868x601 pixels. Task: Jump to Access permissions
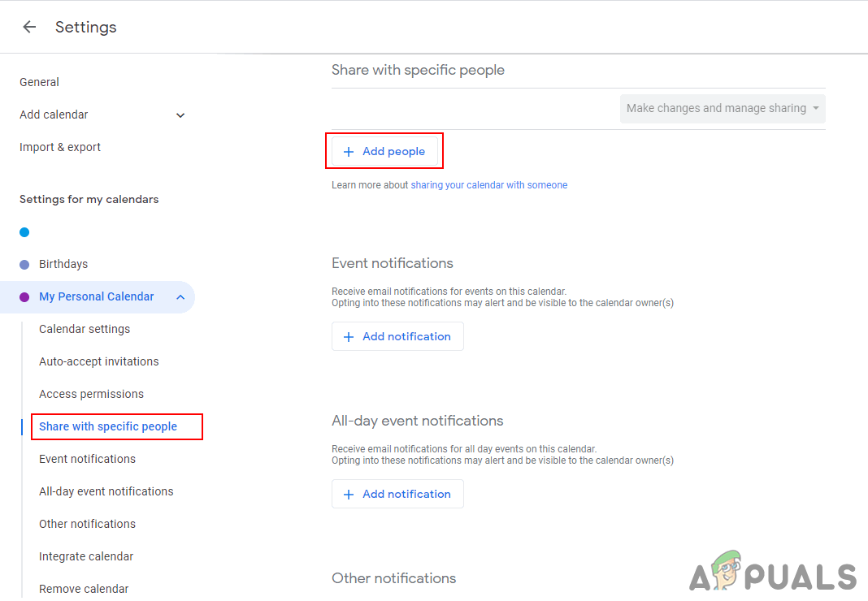(x=91, y=394)
